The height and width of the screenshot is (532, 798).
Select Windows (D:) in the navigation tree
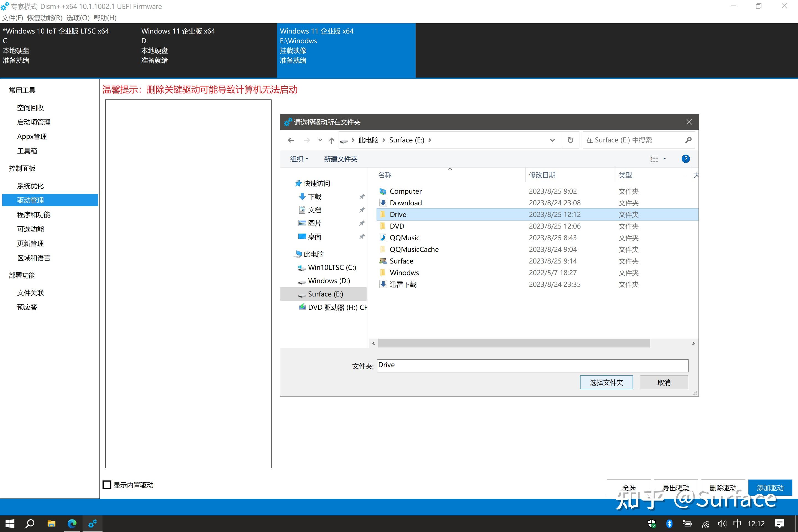[x=328, y=281]
